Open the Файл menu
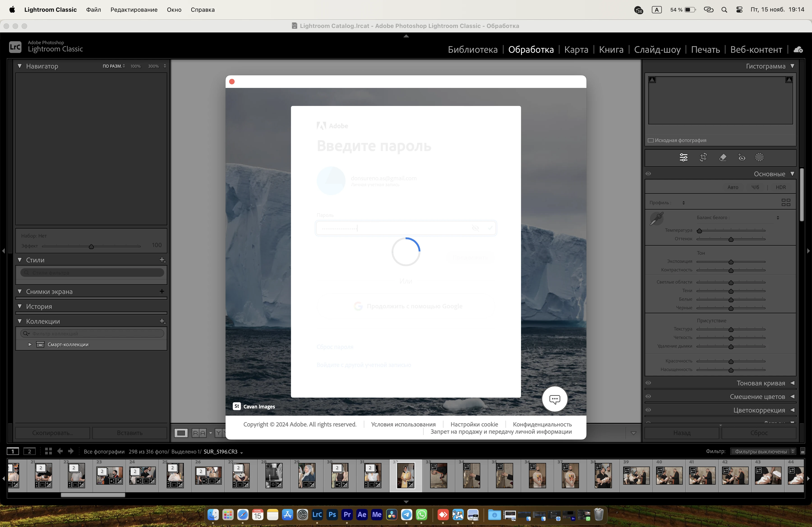Image resolution: width=812 pixels, height=527 pixels. [x=93, y=9]
